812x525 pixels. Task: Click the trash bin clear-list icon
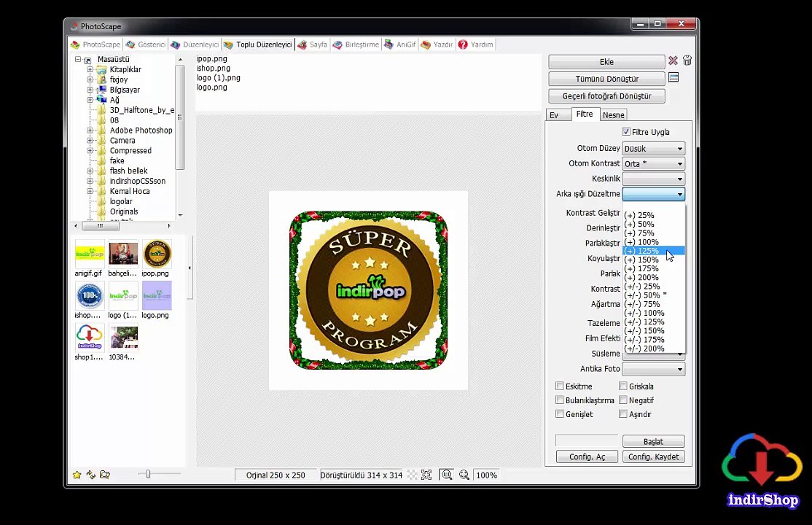(687, 61)
